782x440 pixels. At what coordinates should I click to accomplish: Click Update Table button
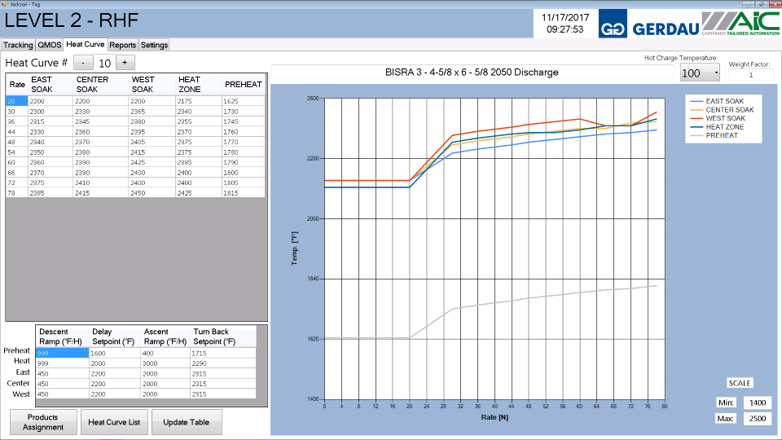point(186,422)
